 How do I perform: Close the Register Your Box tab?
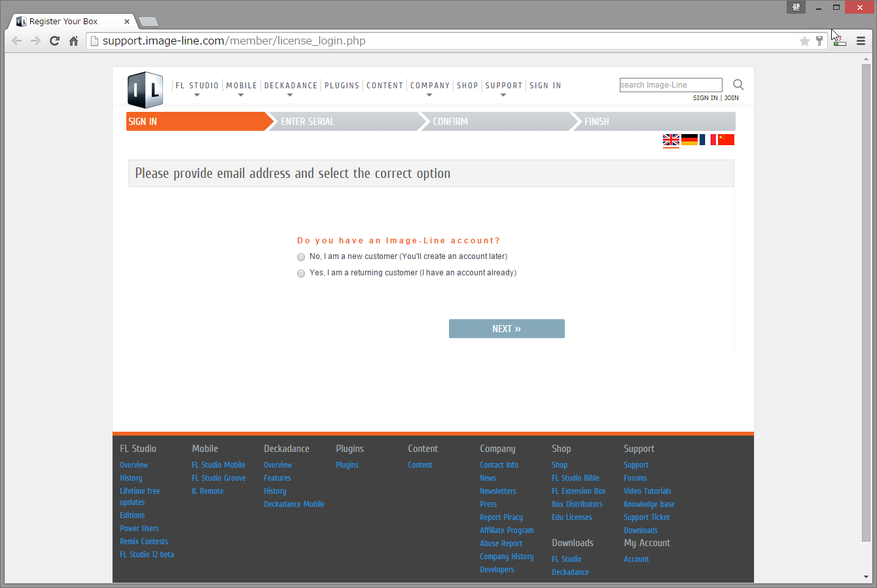[x=127, y=22]
